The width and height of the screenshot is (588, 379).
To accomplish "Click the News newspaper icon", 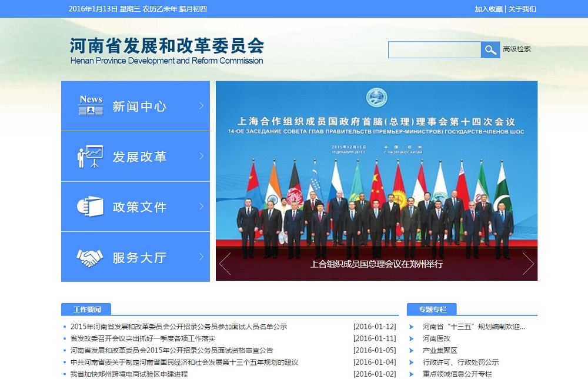I will point(91,105).
